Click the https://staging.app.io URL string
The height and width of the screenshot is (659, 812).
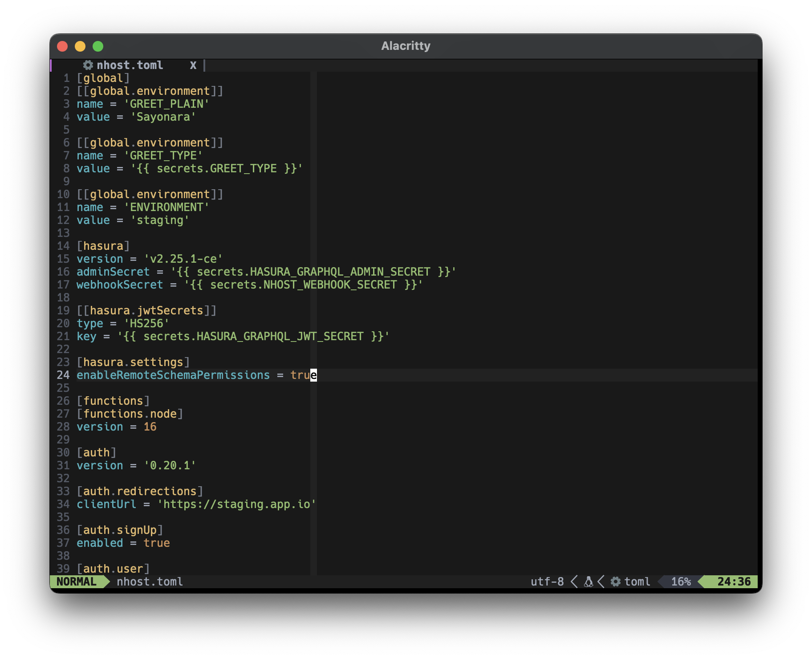click(x=236, y=504)
